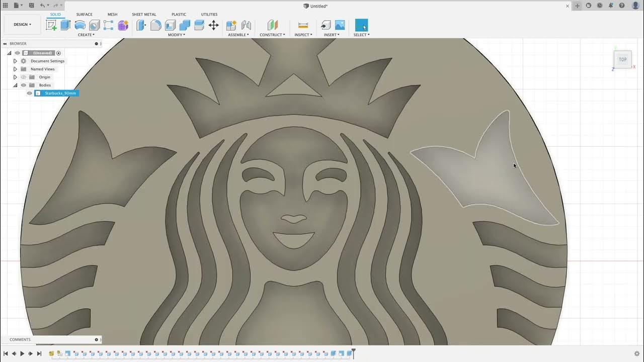This screenshot has height=362, width=644.
Task: Open the Design workspace dropdown
Action: pyautogui.click(x=23, y=24)
